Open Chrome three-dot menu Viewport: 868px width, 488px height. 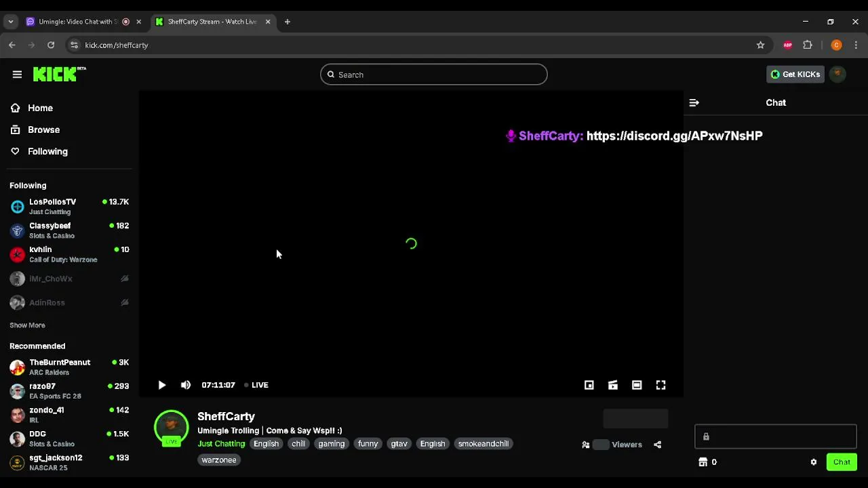click(x=856, y=45)
